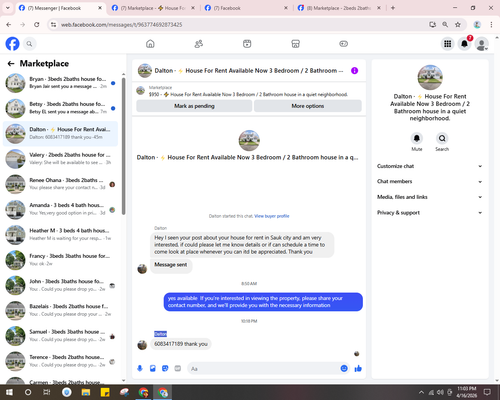This screenshot has width=500, height=400.
Task: Mute the Dalton conversation bell icon
Action: [417, 138]
